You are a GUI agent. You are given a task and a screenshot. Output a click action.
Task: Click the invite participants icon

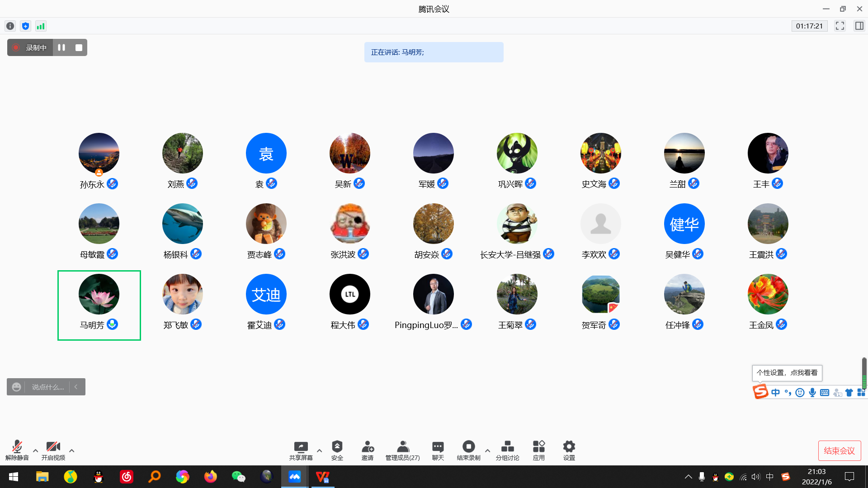367,450
